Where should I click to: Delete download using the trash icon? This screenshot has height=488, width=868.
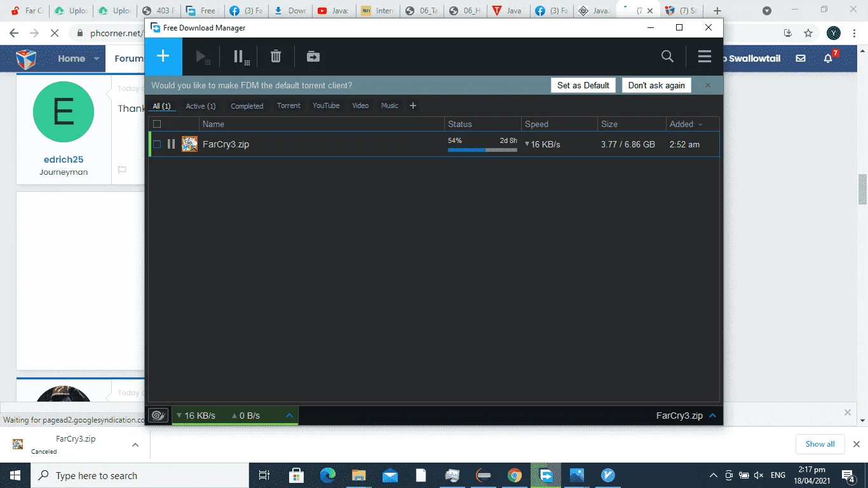(276, 57)
